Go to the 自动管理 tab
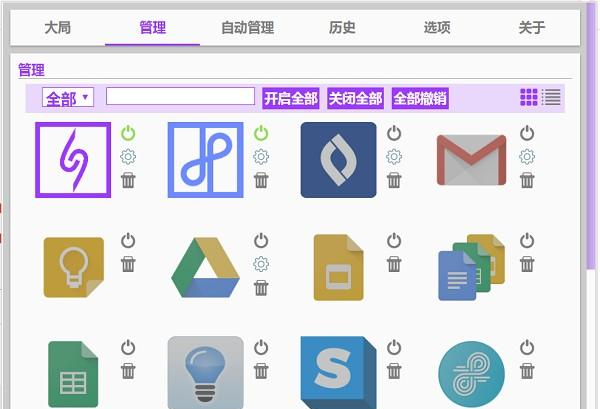Screen dimensions: 600x409 (247, 28)
